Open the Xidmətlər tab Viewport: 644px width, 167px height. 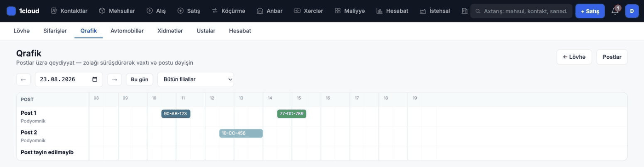170,31
